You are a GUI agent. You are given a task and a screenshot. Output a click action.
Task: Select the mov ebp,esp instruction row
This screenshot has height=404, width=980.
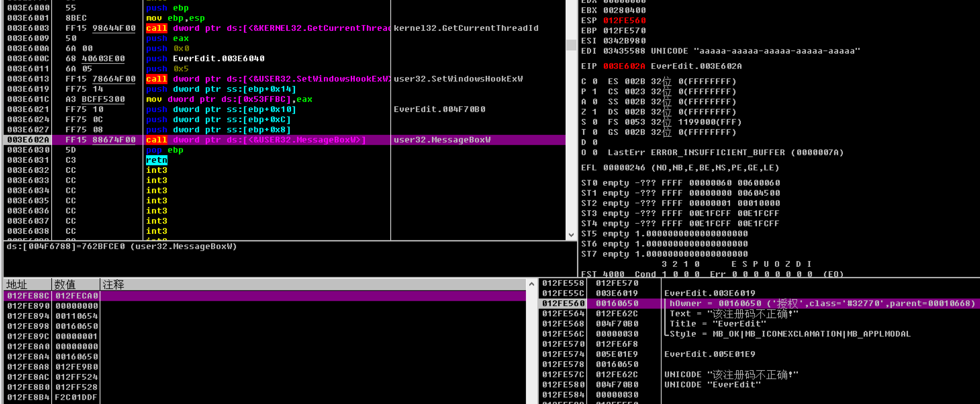[284, 18]
